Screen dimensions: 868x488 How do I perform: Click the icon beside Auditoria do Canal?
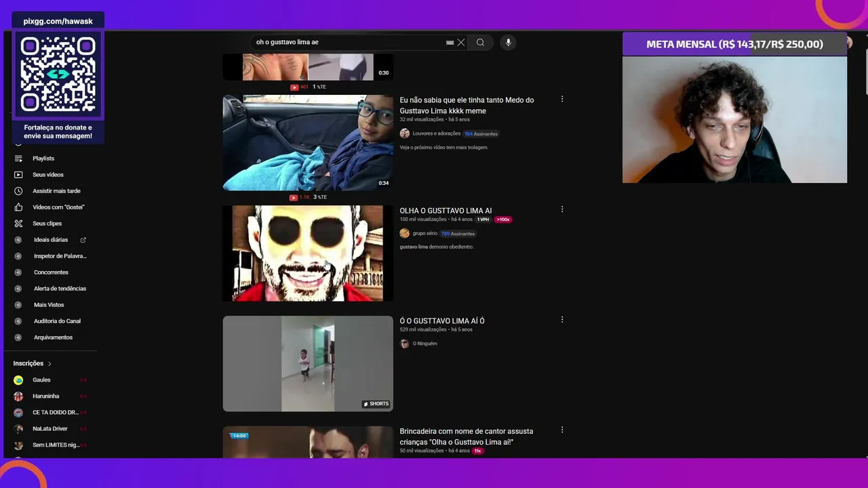[x=18, y=321]
